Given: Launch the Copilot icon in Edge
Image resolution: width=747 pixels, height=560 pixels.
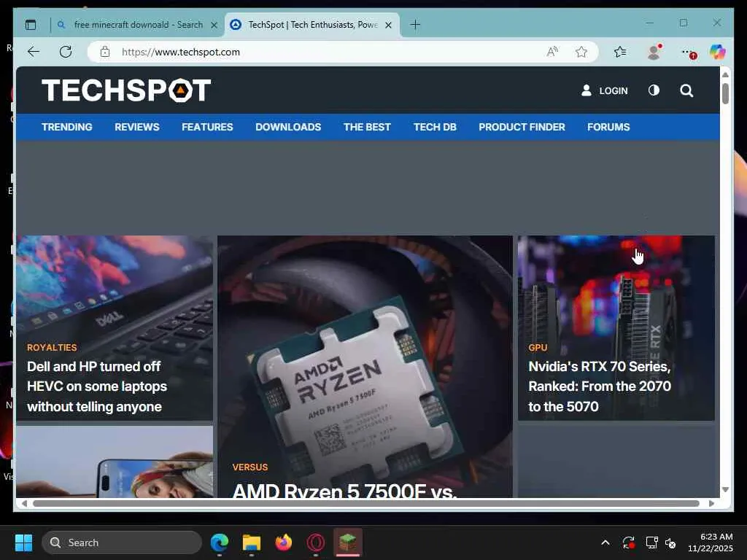Looking at the screenshot, I should 717,52.
